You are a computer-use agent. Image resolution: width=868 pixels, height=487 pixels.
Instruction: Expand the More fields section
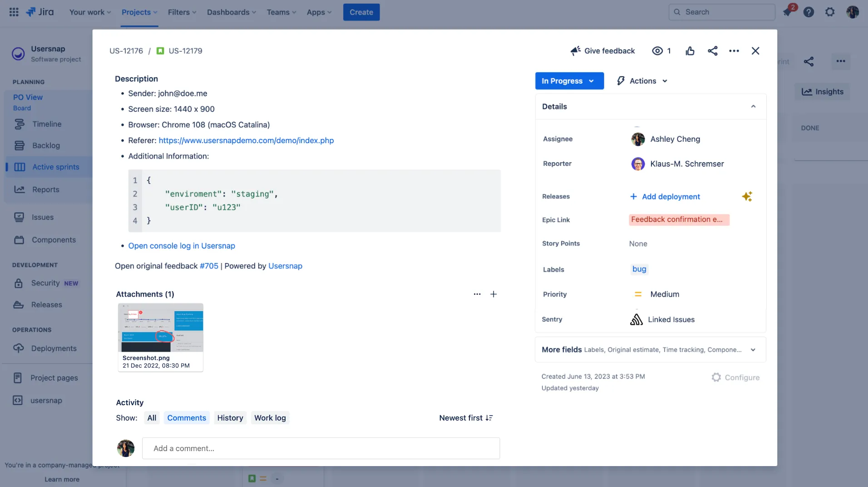click(x=753, y=350)
